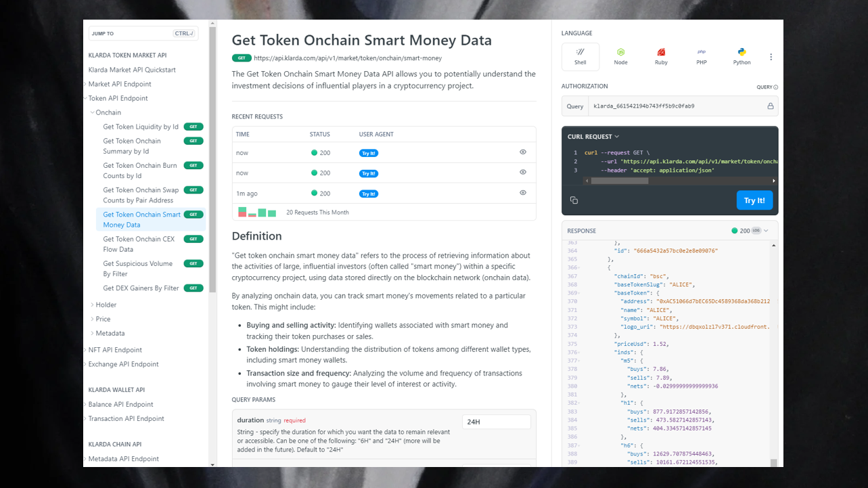Copy the cURL request with the copy icon
Screen dimensions: 868x488
tap(574, 200)
